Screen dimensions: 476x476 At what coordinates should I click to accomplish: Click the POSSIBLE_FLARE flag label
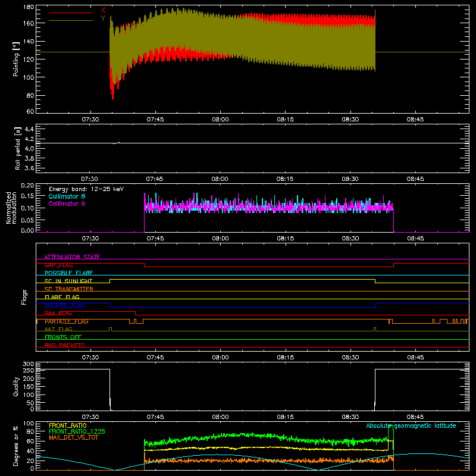(x=68, y=273)
